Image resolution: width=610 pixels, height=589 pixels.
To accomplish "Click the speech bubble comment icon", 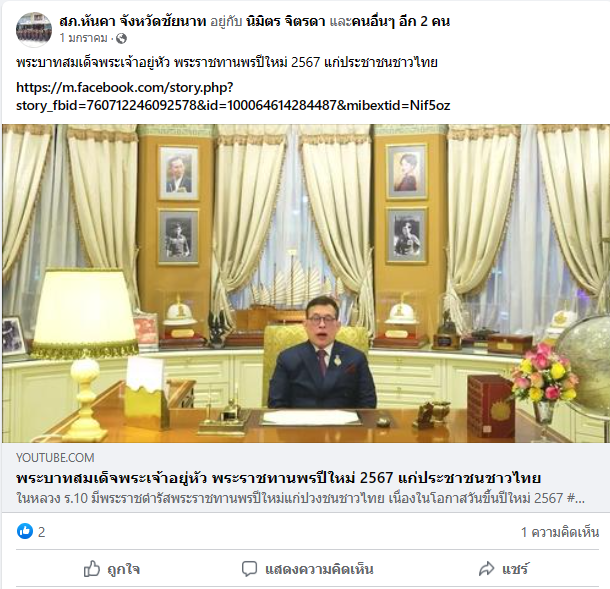I will point(249,569).
